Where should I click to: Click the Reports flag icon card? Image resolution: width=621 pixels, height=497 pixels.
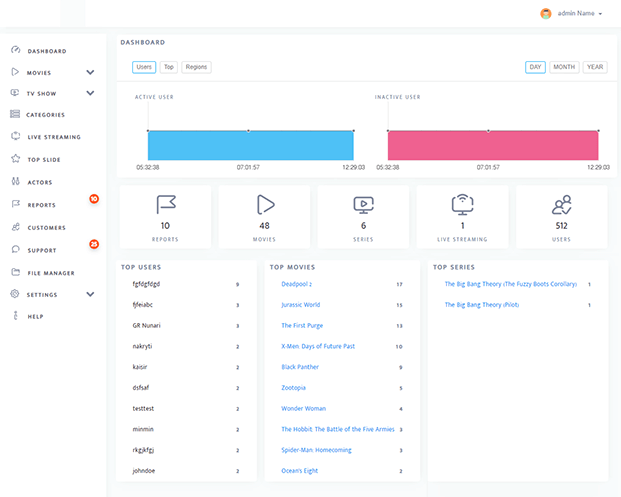(165, 205)
